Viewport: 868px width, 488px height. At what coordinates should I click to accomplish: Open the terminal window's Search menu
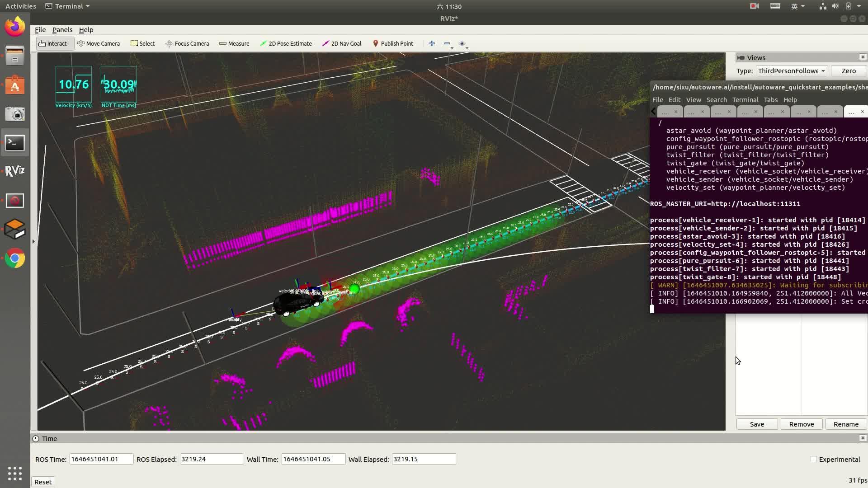(717, 100)
